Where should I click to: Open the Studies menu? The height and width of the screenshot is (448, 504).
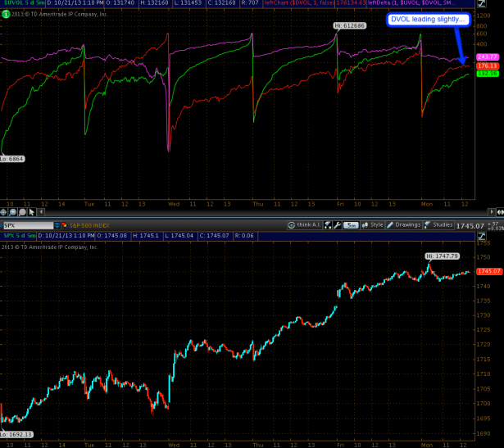click(438, 225)
